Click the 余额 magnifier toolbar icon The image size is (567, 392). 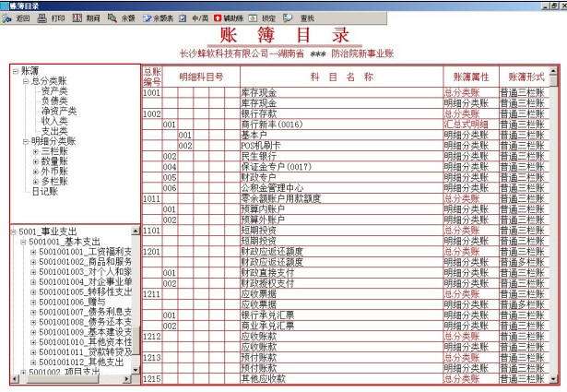112,18
